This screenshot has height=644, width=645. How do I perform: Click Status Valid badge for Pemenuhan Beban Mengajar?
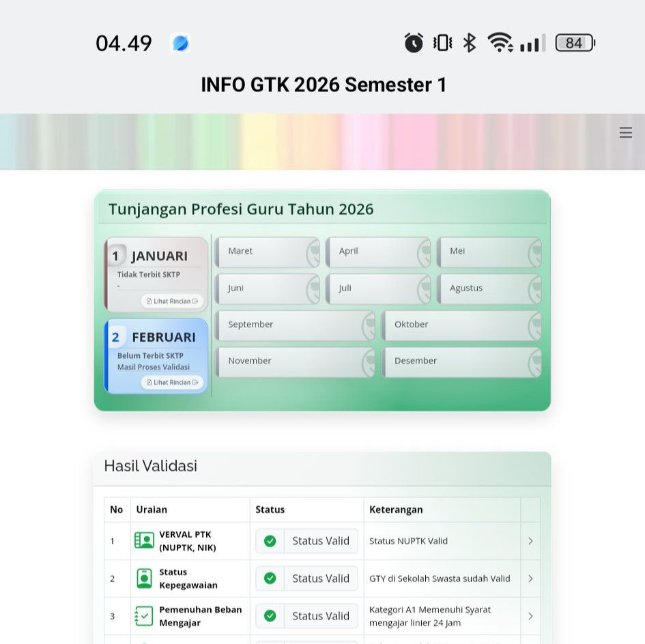[307, 615]
